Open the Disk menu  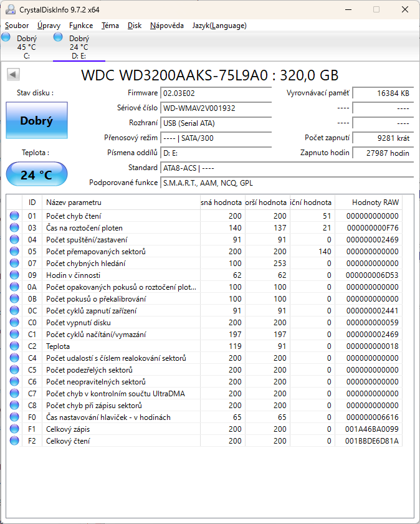point(135,26)
